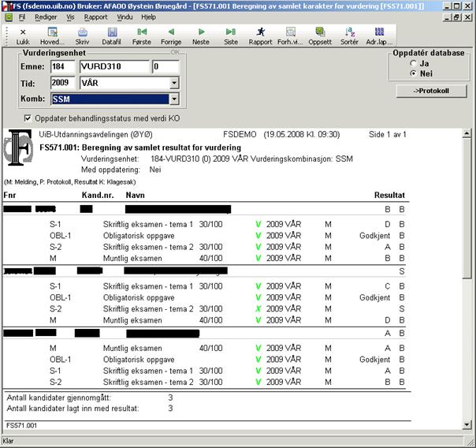Open the Hoved... main toolbar icon
The height and width of the screenshot is (448, 476).
click(53, 32)
